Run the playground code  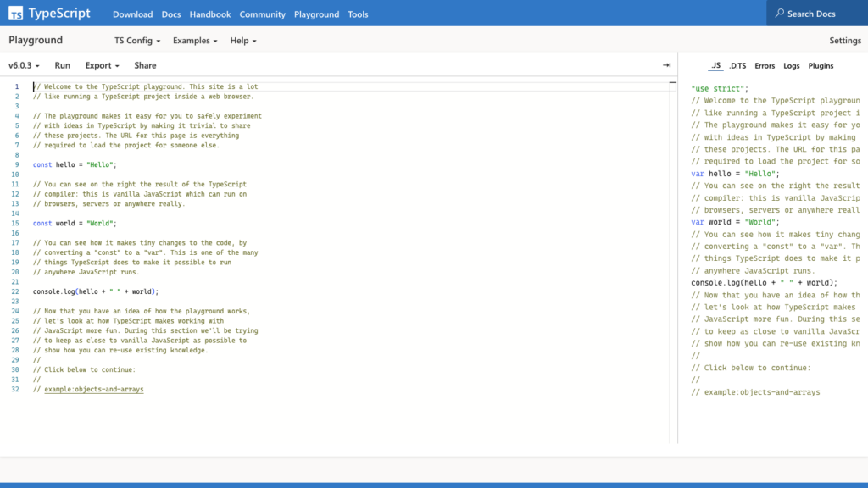(63, 65)
